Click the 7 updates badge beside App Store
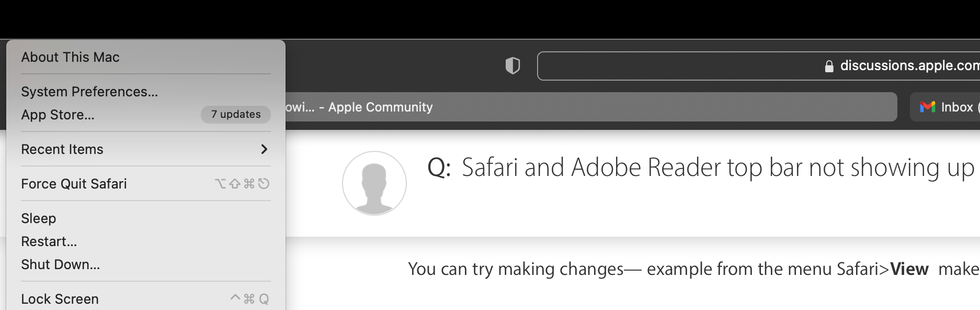Screen dimensions: 980x310 tap(236, 115)
